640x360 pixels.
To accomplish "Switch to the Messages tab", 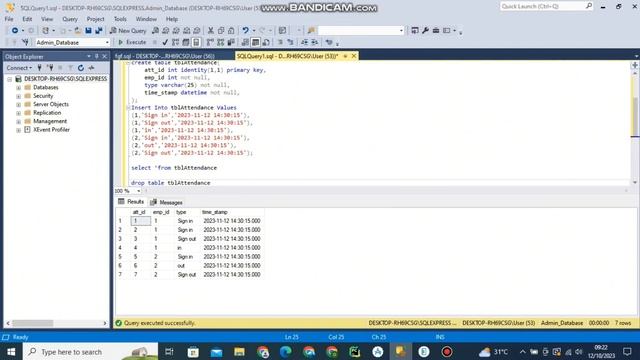I will [x=167, y=202].
